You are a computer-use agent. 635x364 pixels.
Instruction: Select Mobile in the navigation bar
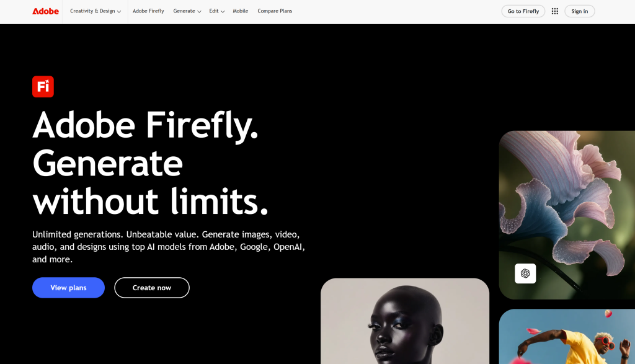[x=240, y=11]
